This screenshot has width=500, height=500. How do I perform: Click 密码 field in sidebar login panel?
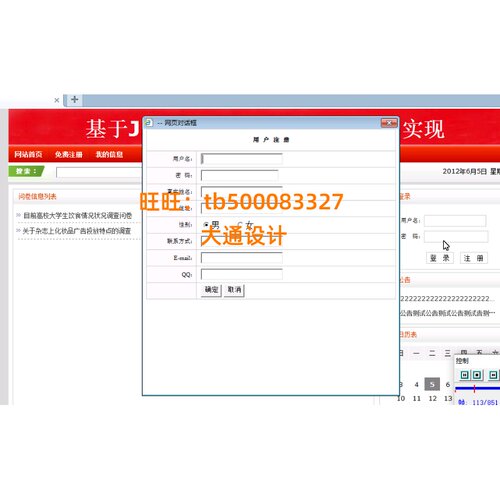point(456,236)
